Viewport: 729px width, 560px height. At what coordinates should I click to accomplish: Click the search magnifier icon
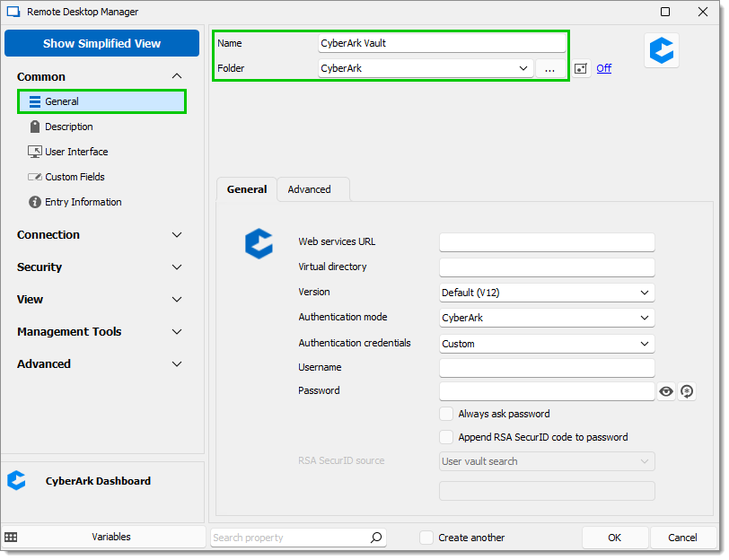coord(376,538)
